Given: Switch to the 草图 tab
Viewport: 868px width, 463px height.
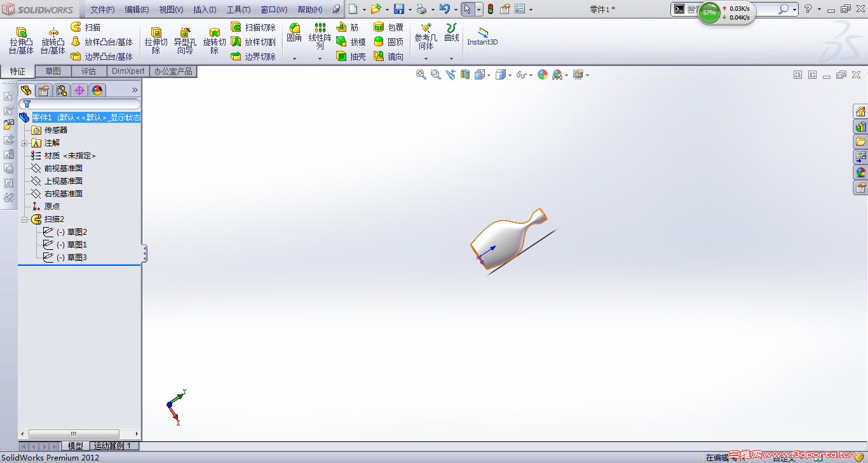Looking at the screenshot, I should 53,71.
